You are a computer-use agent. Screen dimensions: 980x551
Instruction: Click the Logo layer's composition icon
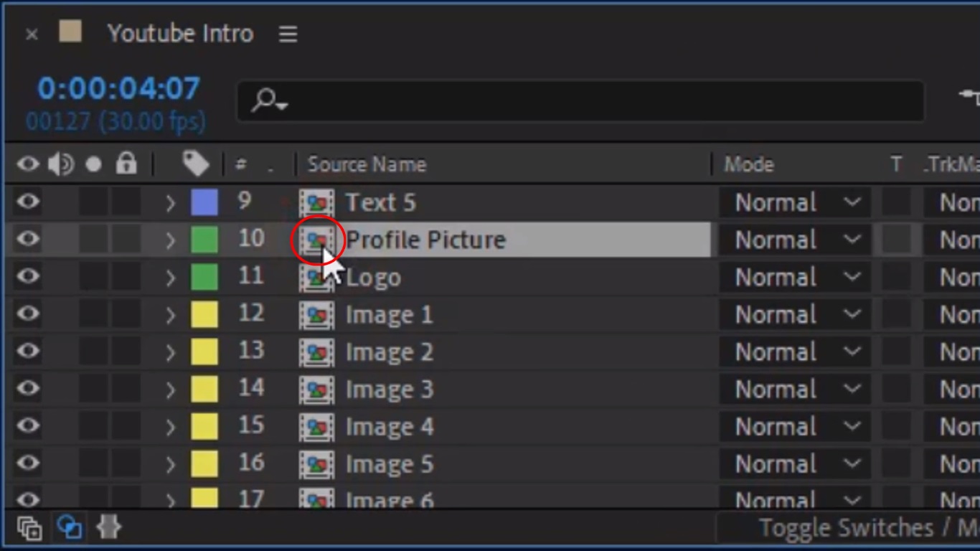coord(316,278)
